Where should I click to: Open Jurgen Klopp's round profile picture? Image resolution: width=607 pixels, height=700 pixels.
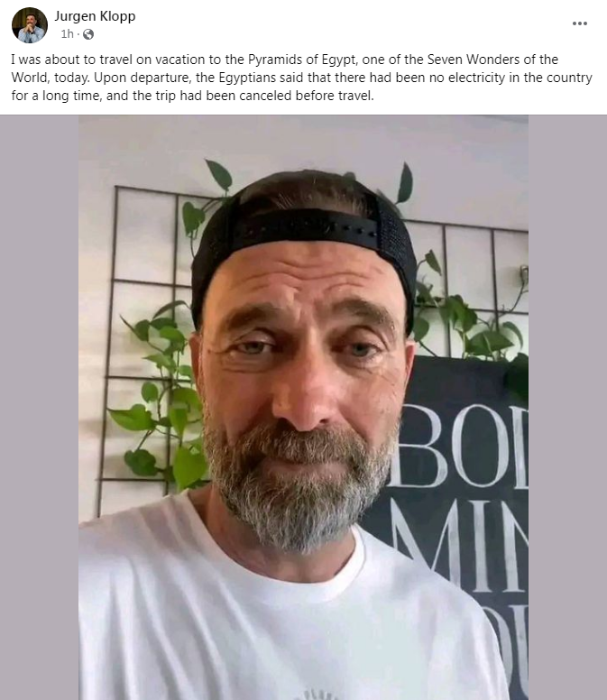[30, 25]
